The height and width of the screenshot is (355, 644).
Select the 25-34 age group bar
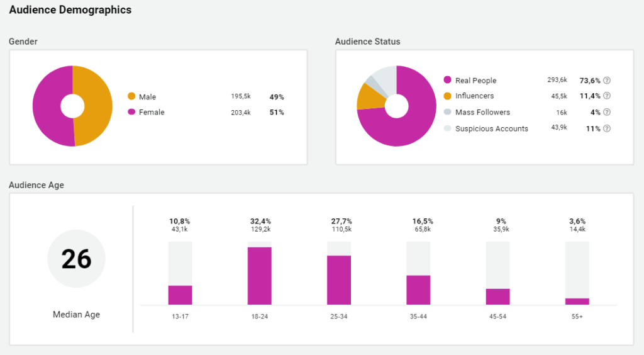coord(339,279)
